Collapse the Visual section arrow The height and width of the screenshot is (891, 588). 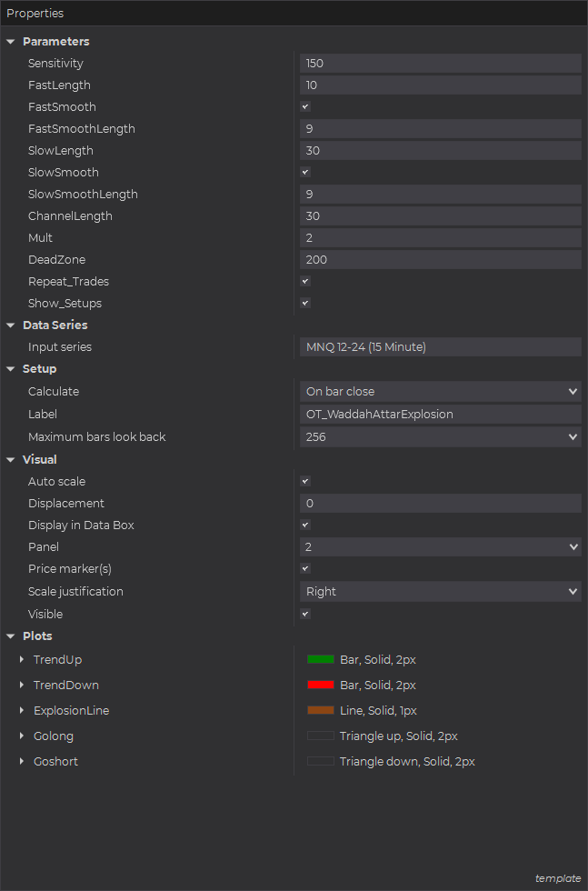tap(11, 460)
